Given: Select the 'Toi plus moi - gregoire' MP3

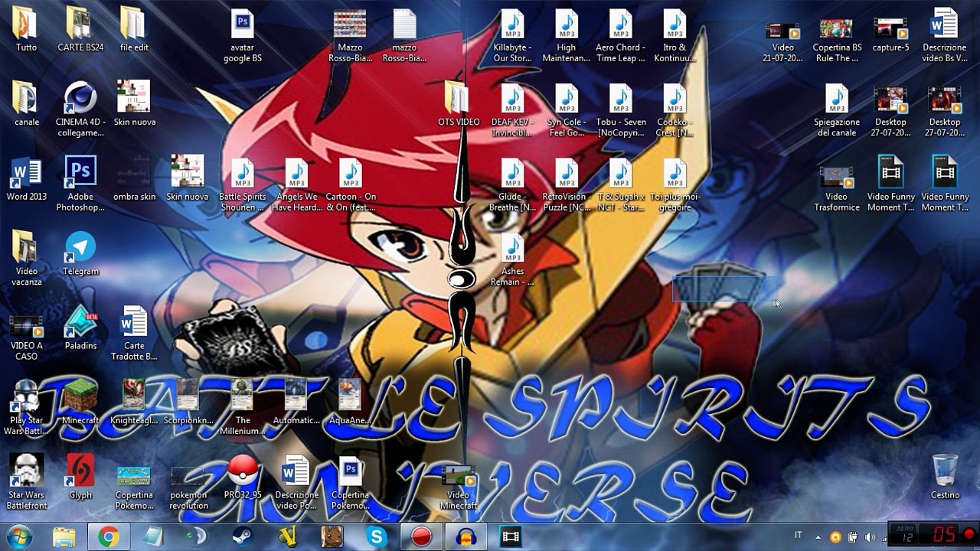Looking at the screenshot, I should point(674,173).
